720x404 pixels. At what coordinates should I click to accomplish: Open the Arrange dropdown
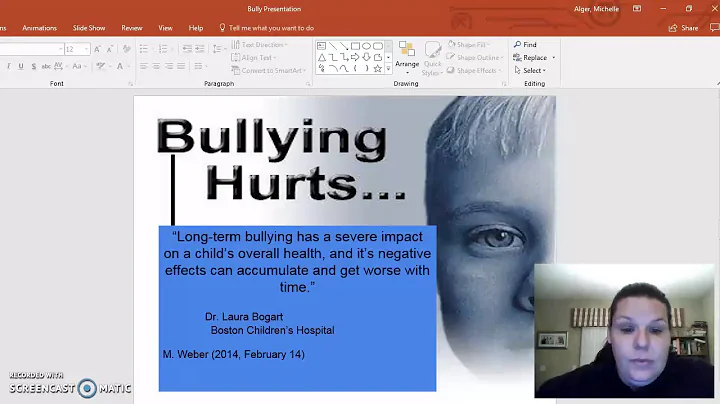pos(407,58)
